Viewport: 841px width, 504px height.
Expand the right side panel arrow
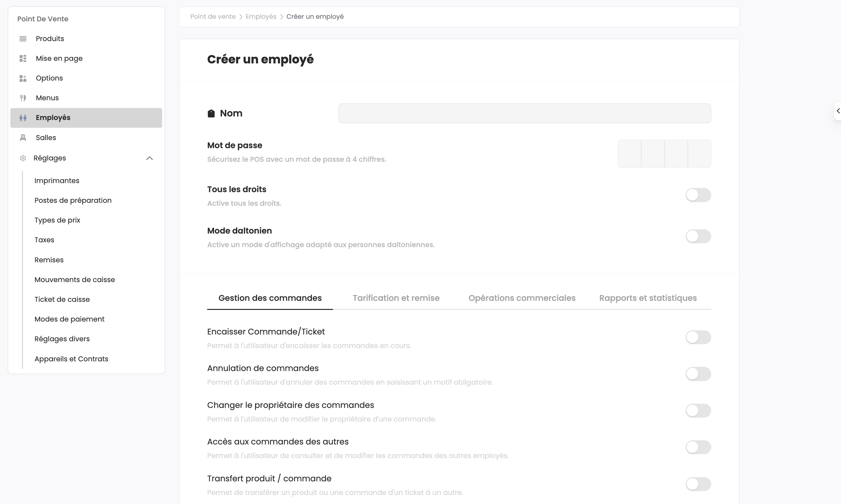point(838,111)
